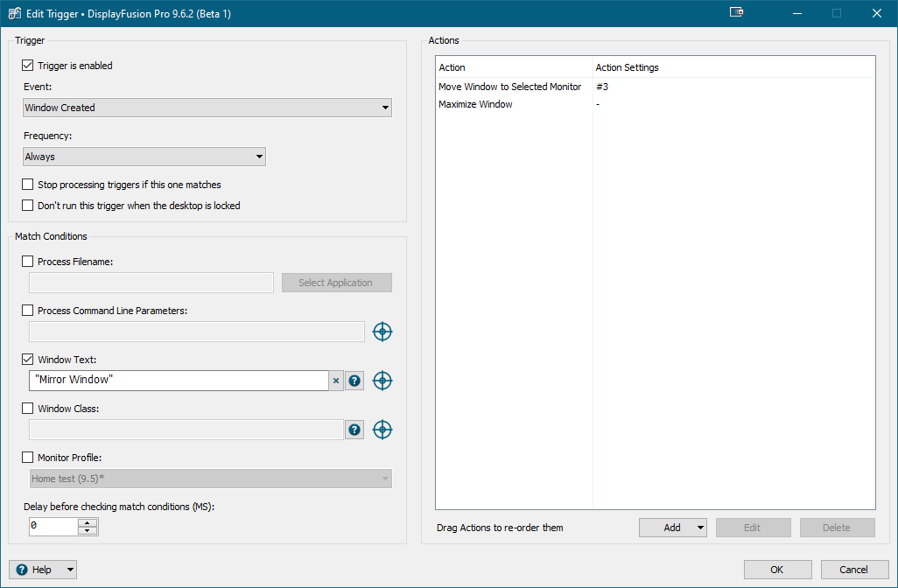
Task: Increase the delay value with up arrow
Action: click(88, 522)
